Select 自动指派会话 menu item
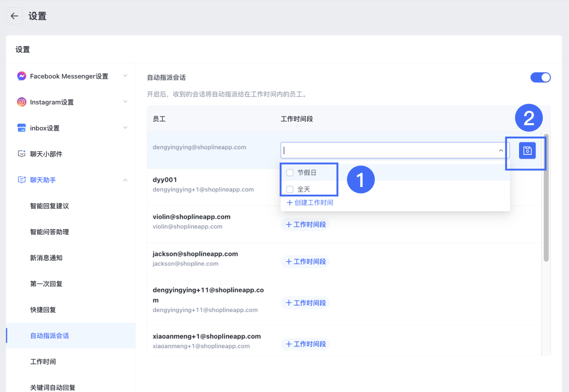Screen dimensions: 569x392 pos(71,336)
